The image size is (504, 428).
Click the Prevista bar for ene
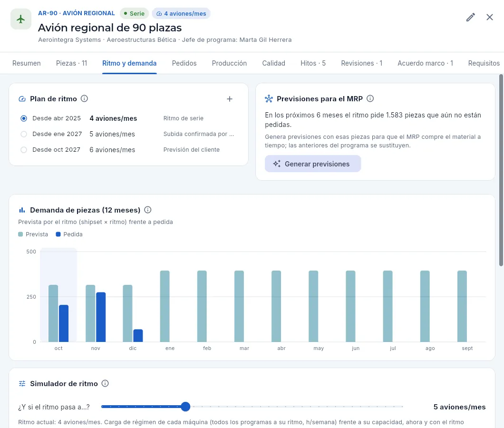[x=165, y=306]
